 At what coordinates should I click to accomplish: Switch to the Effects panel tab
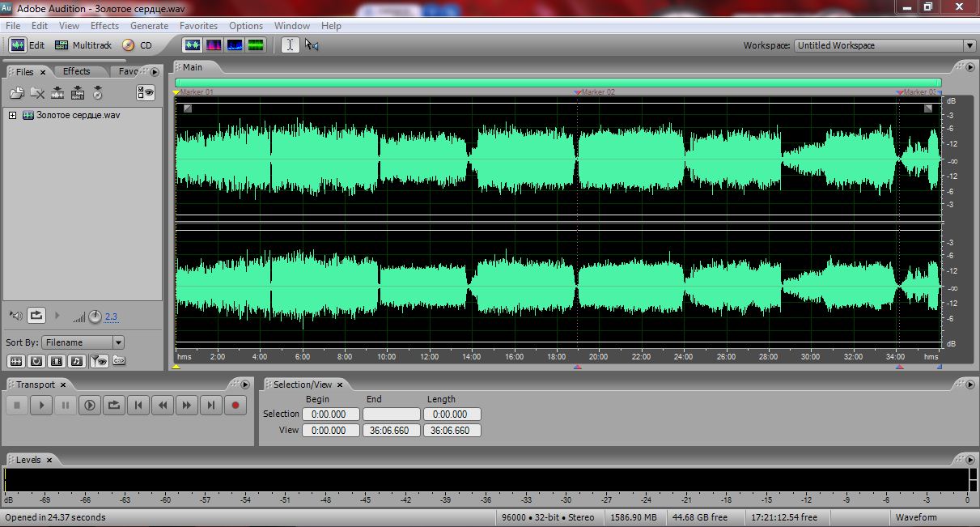point(77,71)
